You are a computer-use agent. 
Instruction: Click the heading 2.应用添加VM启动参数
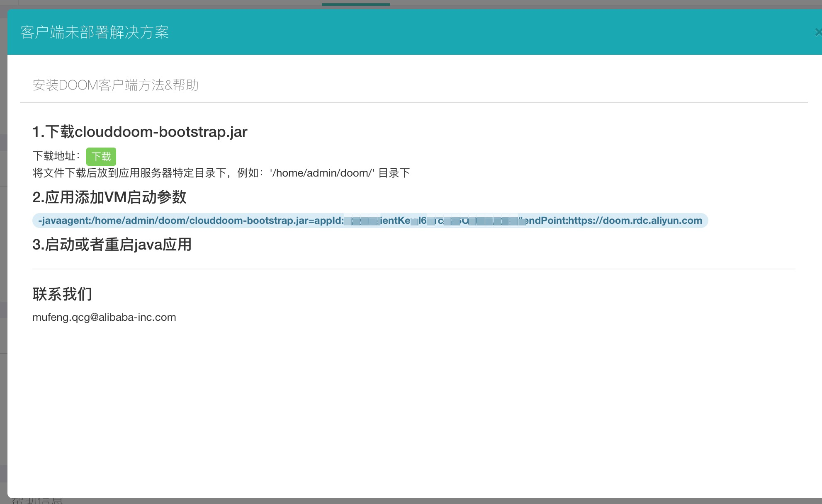point(109,197)
